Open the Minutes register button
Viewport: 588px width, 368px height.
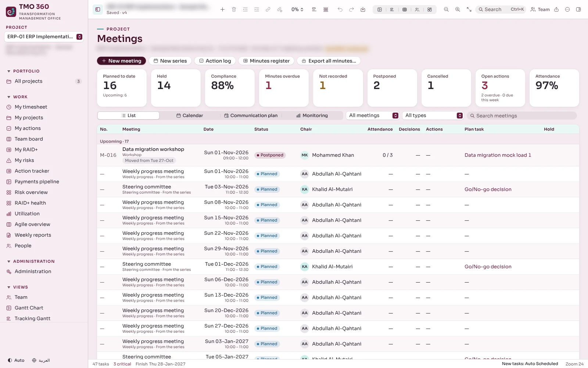click(266, 61)
